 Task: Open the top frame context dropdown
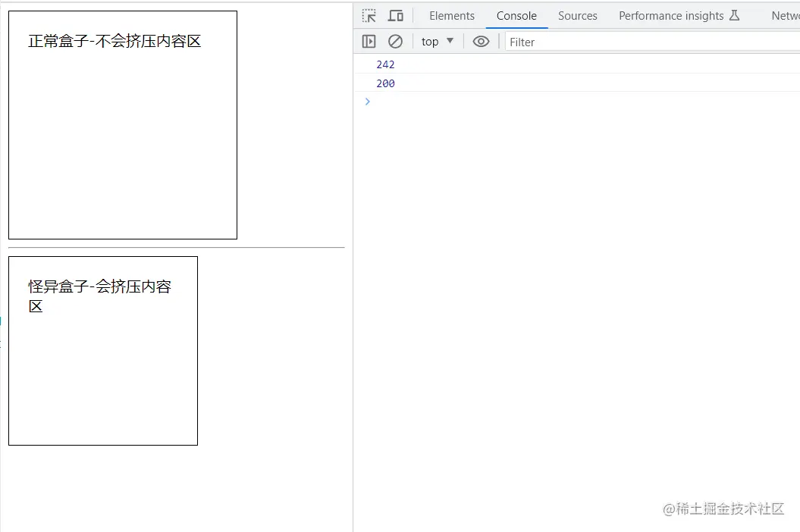pos(437,41)
